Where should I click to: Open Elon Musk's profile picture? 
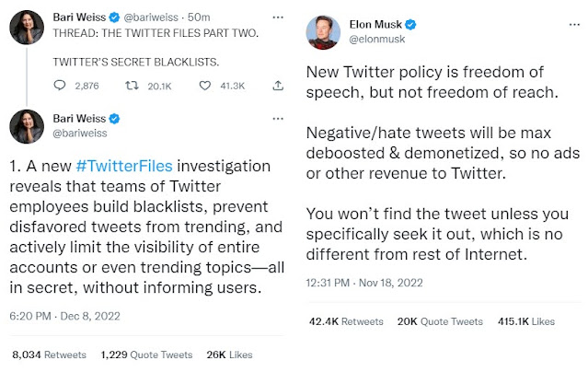tap(326, 33)
